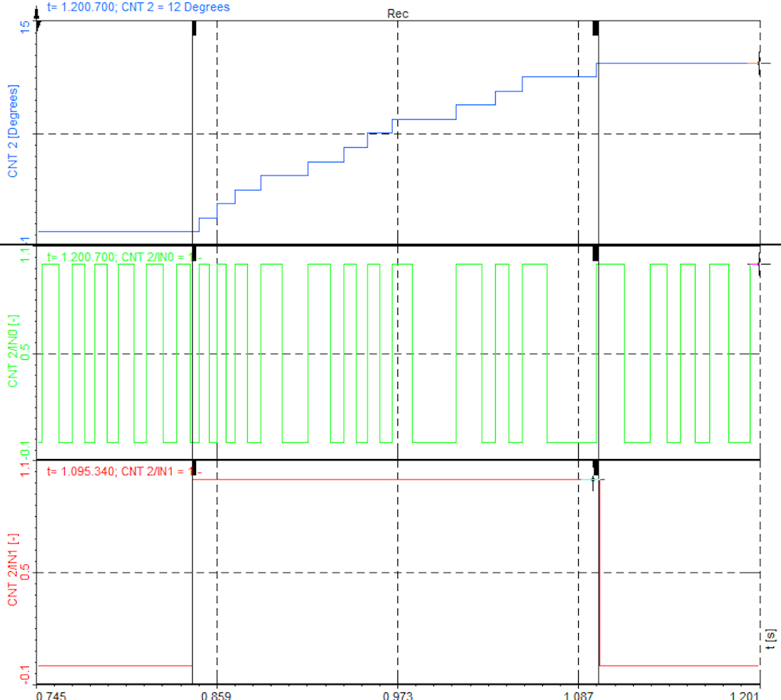Click the top-left marker on blue Y axis
The height and width of the screenshot is (700, 781).
pos(37,20)
